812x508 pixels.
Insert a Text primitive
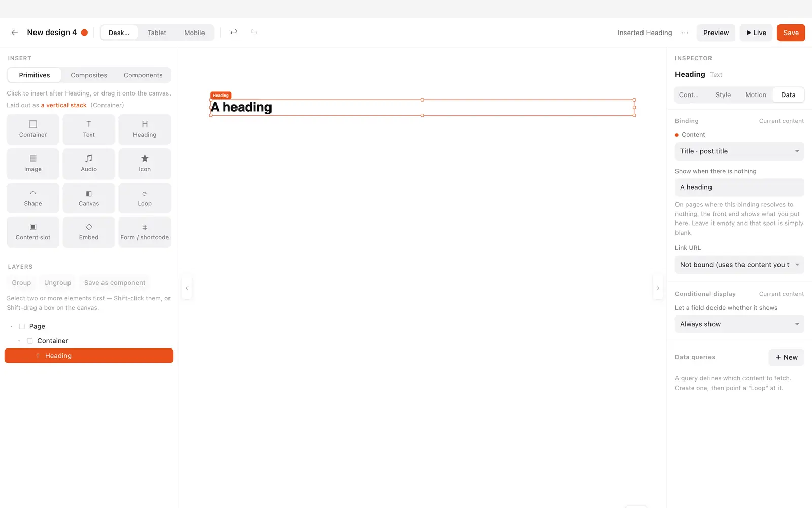(89, 130)
